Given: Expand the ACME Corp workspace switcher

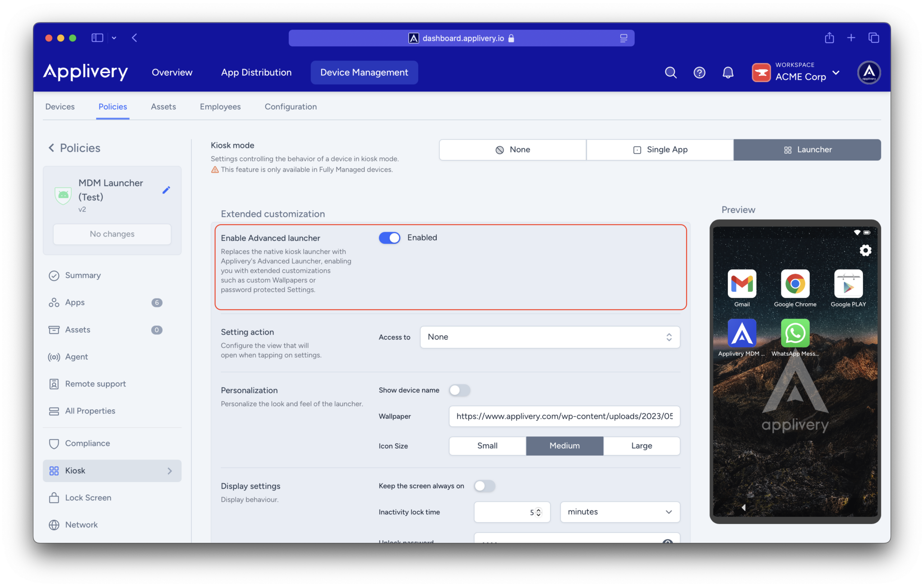Looking at the screenshot, I should pyautogui.click(x=837, y=73).
